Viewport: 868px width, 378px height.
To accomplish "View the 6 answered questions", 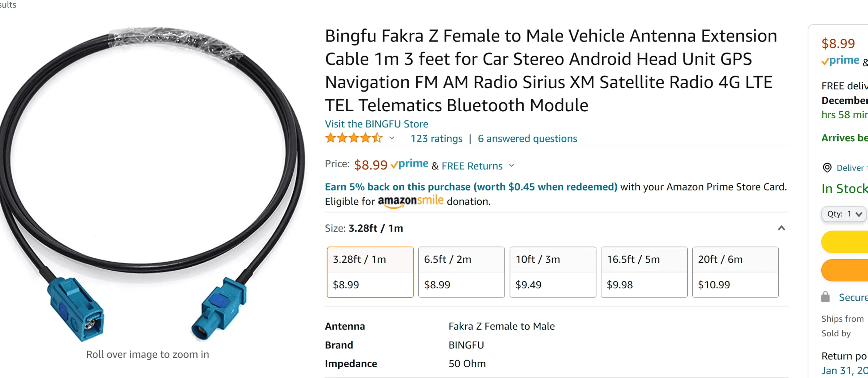I will [x=527, y=138].
